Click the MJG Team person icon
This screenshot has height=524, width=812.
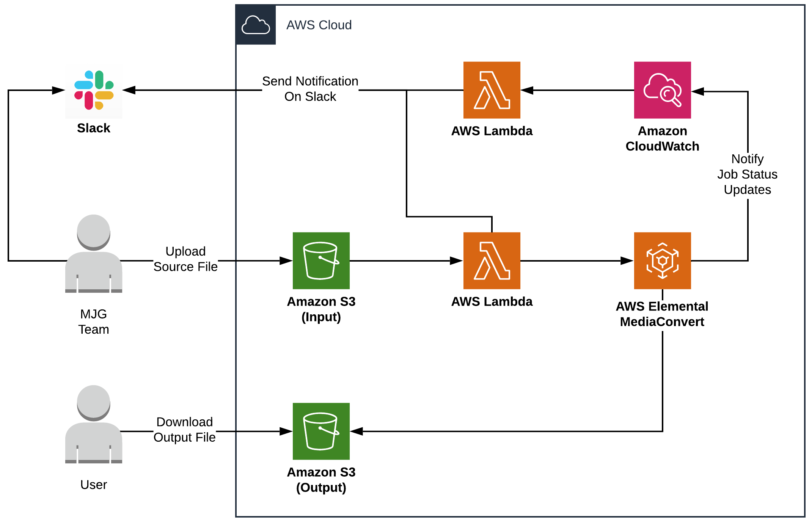pyautogui.click(x=94, y=254)
